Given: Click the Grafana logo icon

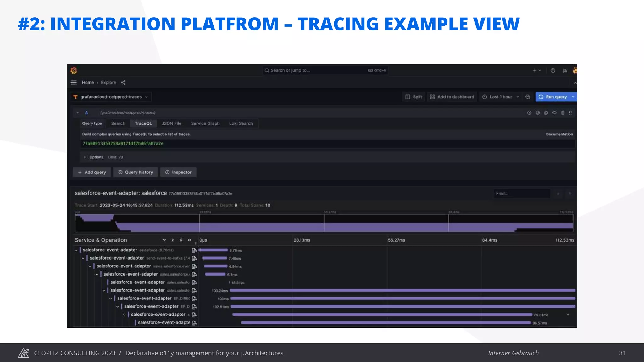Looking at the screenshot, I should pyautogui.click(x=74, y=70).
